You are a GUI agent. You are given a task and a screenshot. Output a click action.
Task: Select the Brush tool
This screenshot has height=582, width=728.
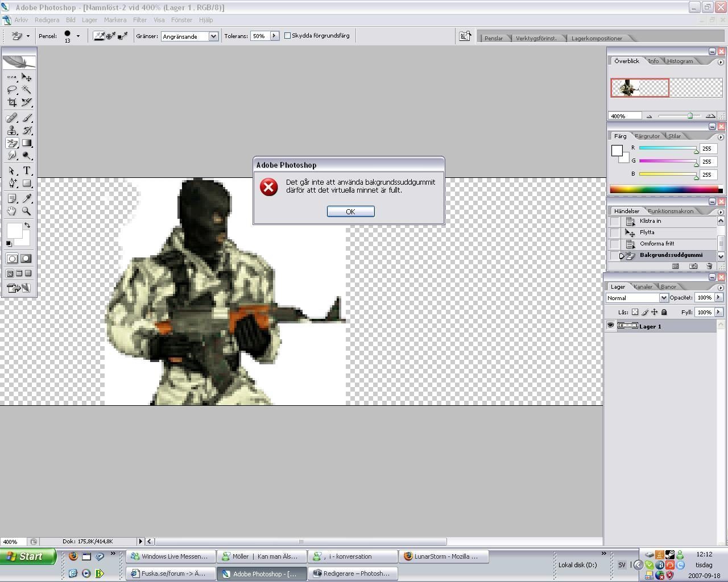tap(26, 118)
